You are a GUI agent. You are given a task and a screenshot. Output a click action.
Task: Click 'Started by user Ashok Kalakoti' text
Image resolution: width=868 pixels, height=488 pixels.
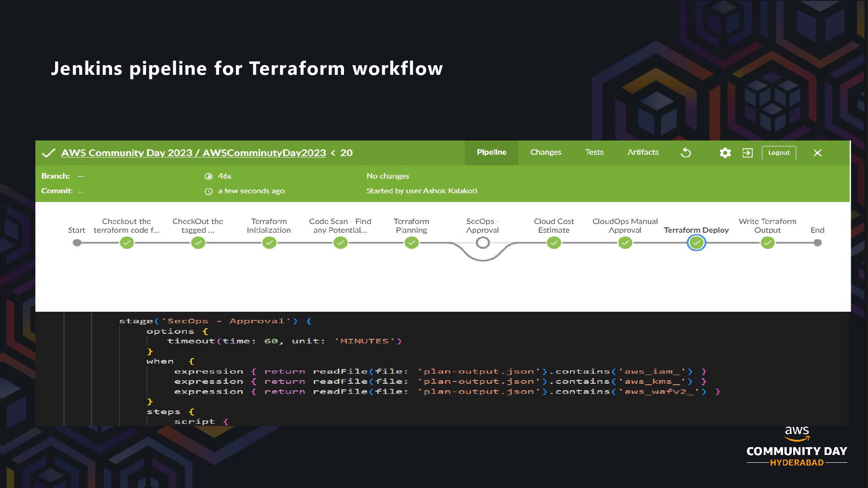(422, 191)
